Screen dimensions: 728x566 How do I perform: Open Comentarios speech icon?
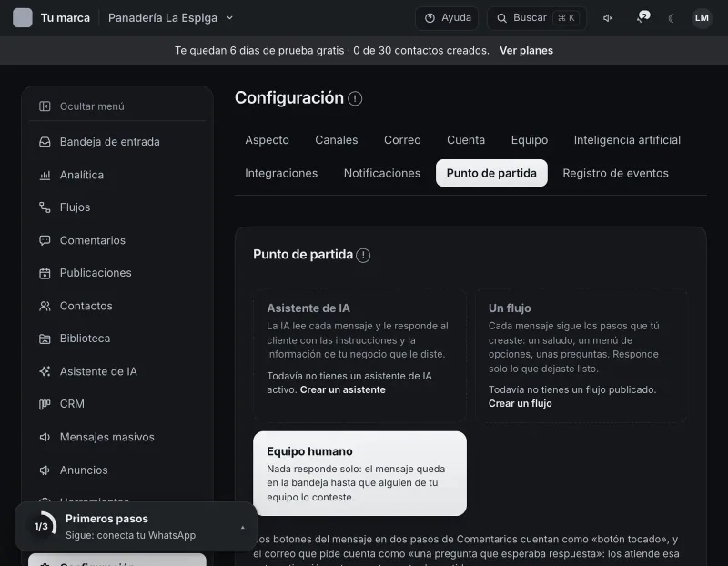[x=45, y=240]
